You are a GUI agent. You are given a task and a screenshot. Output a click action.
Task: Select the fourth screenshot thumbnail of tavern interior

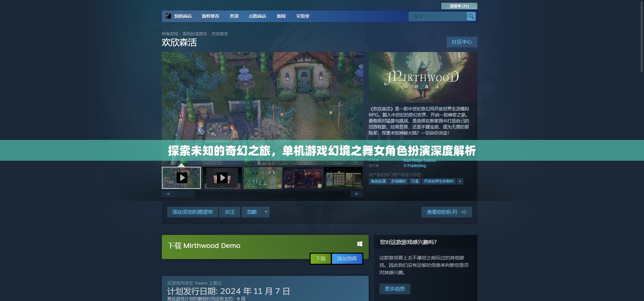click(303, 178)
